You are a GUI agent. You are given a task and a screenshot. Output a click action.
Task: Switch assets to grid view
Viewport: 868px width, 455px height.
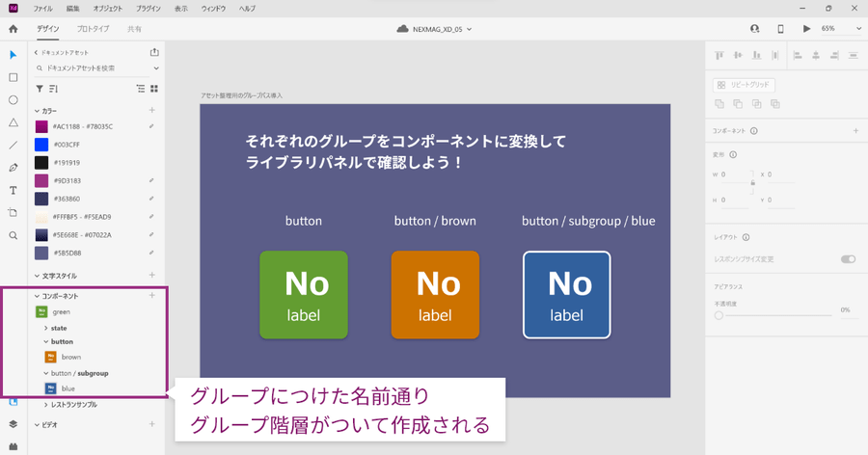pos(154,89)
